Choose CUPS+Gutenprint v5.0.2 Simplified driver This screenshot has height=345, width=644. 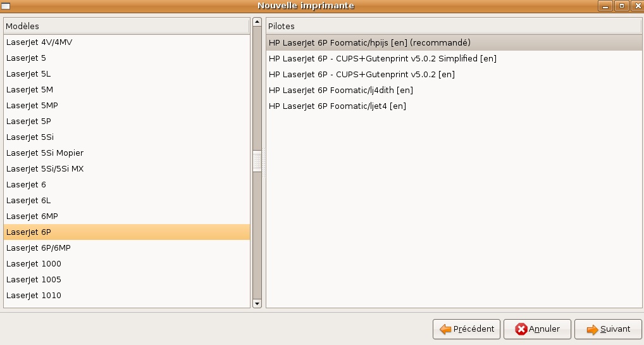(x=382, y=58)
